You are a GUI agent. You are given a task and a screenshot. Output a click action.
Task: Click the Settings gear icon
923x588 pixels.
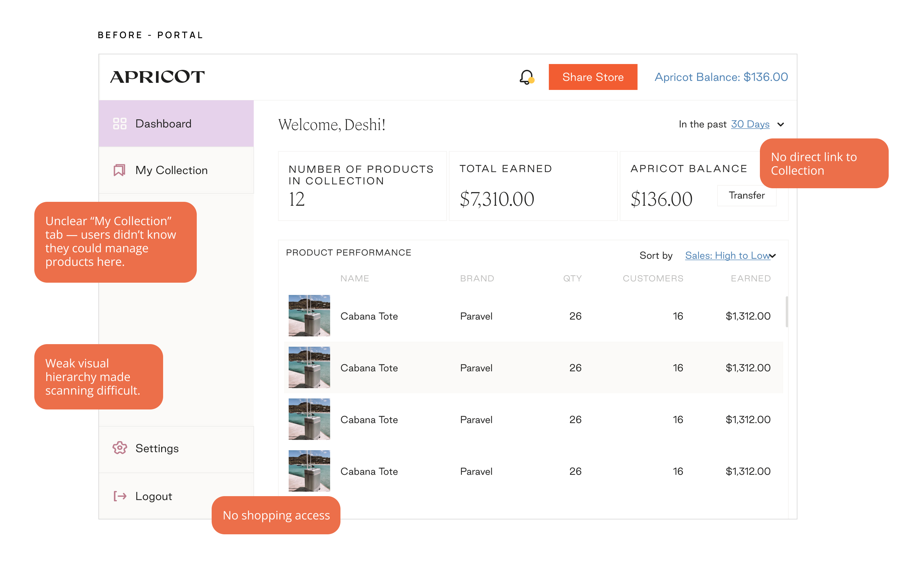click(x=120, y=448)
